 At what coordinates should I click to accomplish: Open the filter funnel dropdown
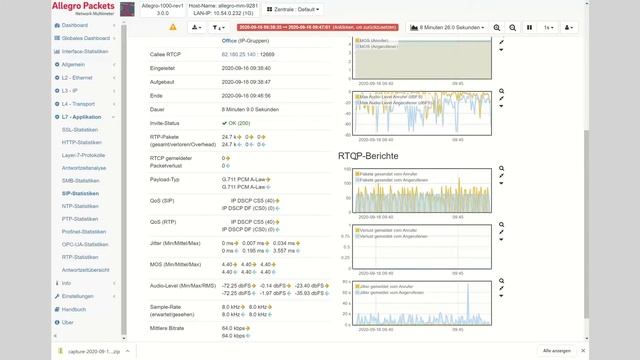218,27
